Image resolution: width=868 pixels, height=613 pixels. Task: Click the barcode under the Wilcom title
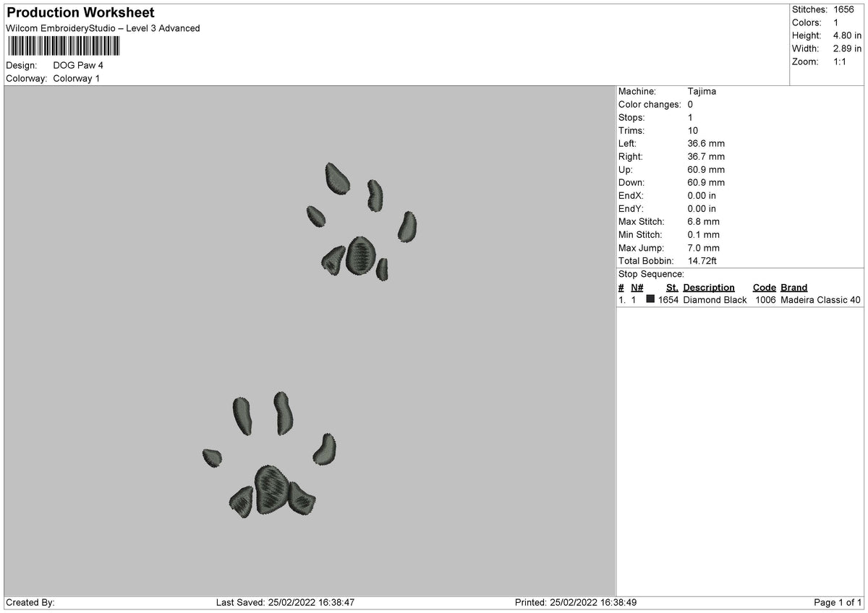coord(64,46)
